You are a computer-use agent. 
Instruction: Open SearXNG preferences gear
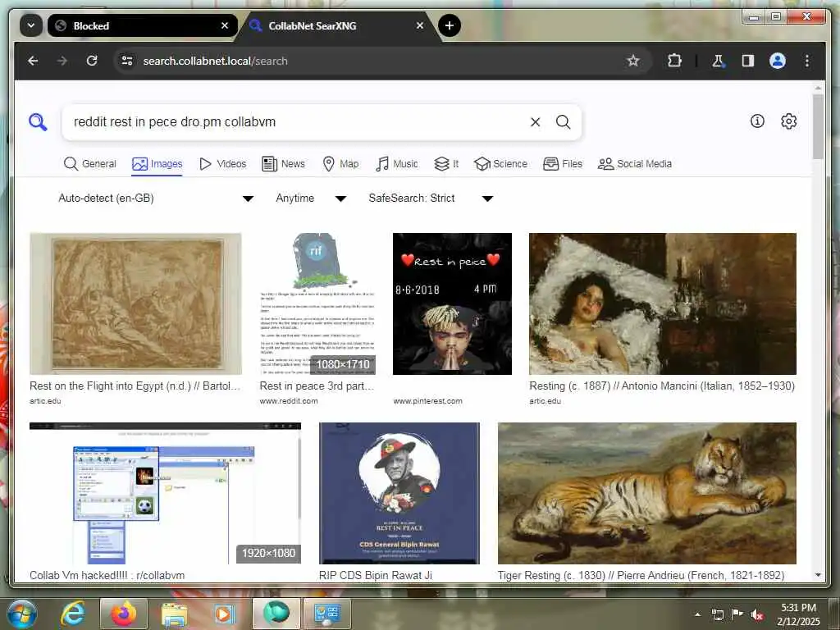coord(788,121)
